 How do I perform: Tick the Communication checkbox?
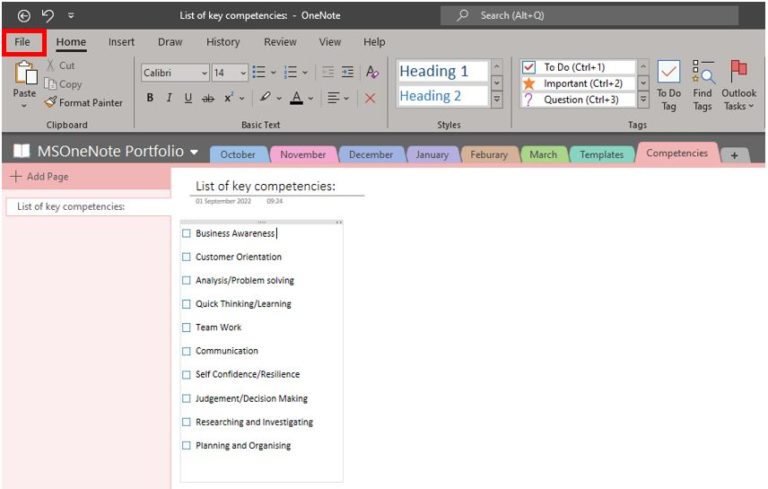186,351
